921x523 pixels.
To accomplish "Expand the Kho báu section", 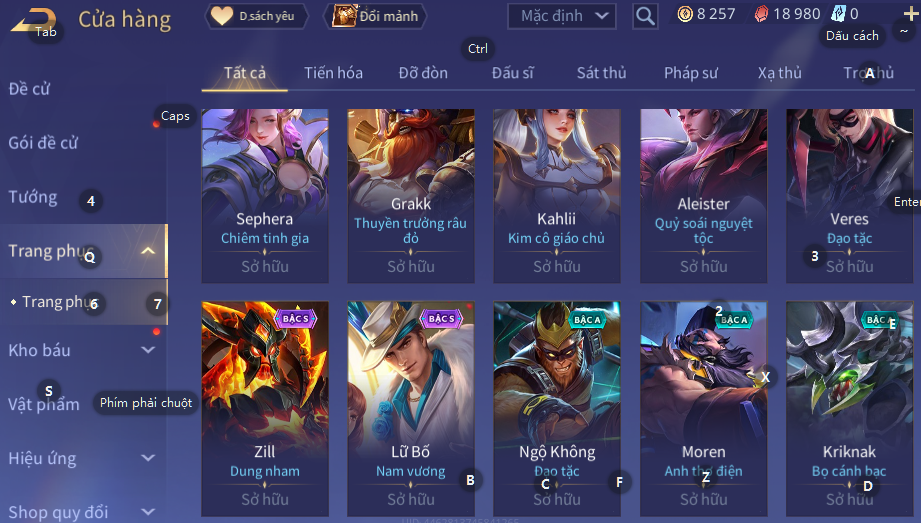I will click(148, 350).
